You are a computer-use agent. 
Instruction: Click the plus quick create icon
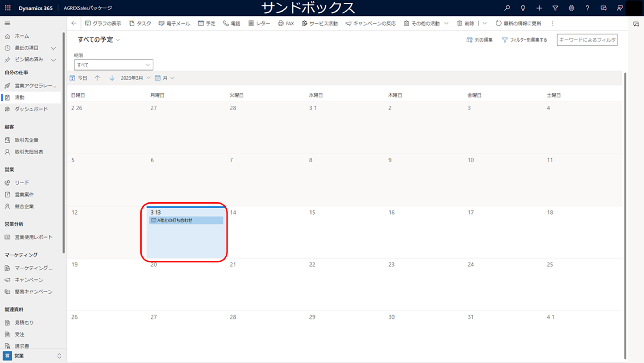click(539, 8)
